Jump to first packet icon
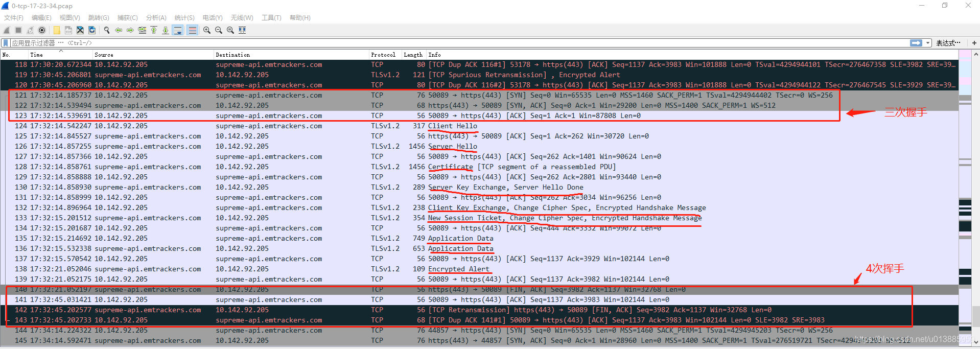 [x=154, y=30]
